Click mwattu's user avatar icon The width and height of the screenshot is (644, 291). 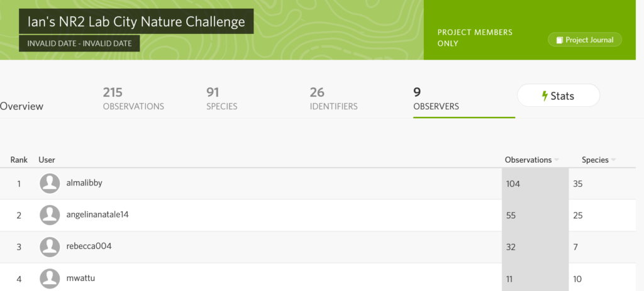pyautogui.click(x=50, y=278)
